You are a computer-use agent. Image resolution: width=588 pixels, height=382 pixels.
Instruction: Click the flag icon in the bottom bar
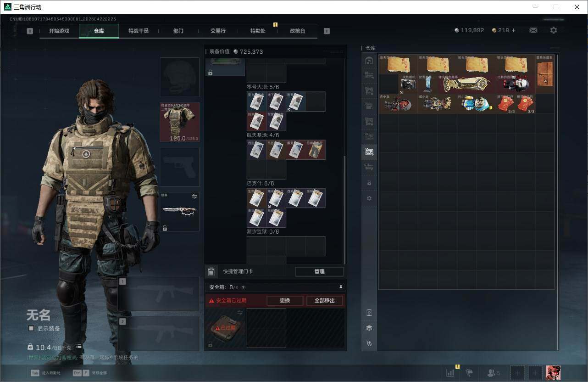click(469, 373)
